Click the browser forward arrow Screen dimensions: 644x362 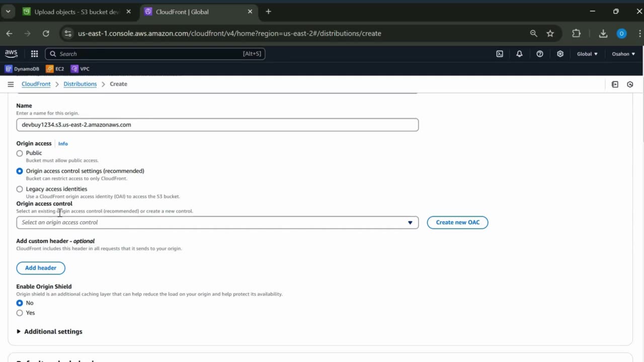pyautogui.click(x=28, y=33)
